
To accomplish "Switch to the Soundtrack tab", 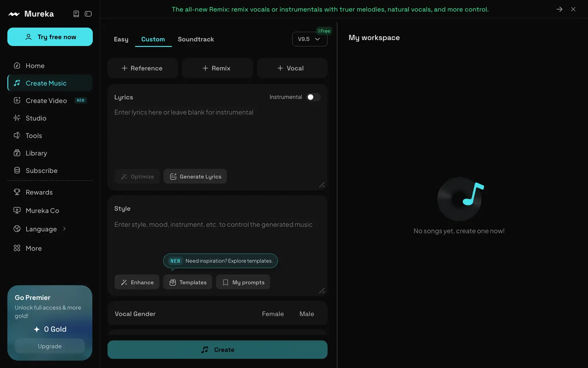I will 196,39.
